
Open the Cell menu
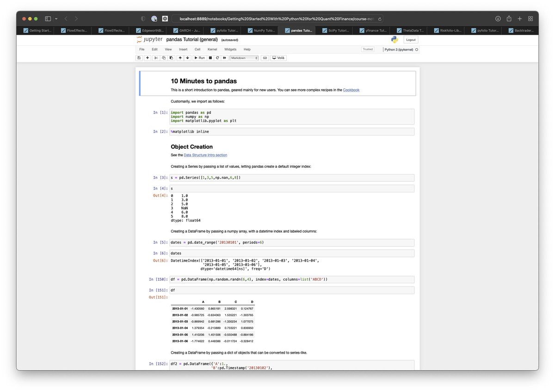pos(197,49)
